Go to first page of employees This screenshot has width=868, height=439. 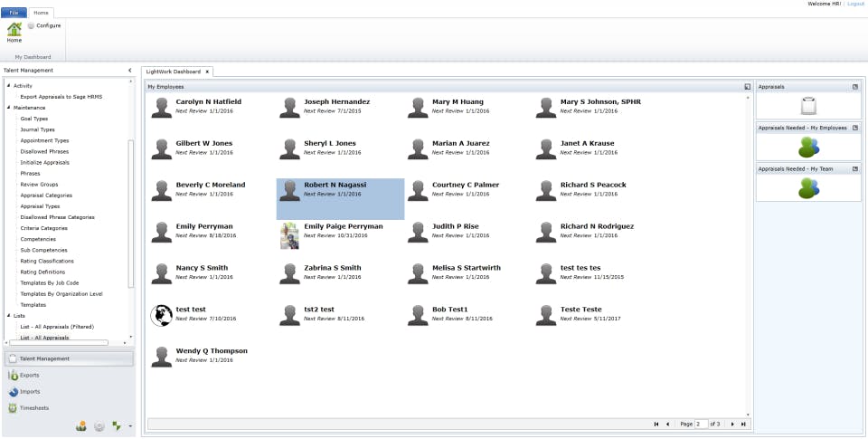(x=656, y=424)
